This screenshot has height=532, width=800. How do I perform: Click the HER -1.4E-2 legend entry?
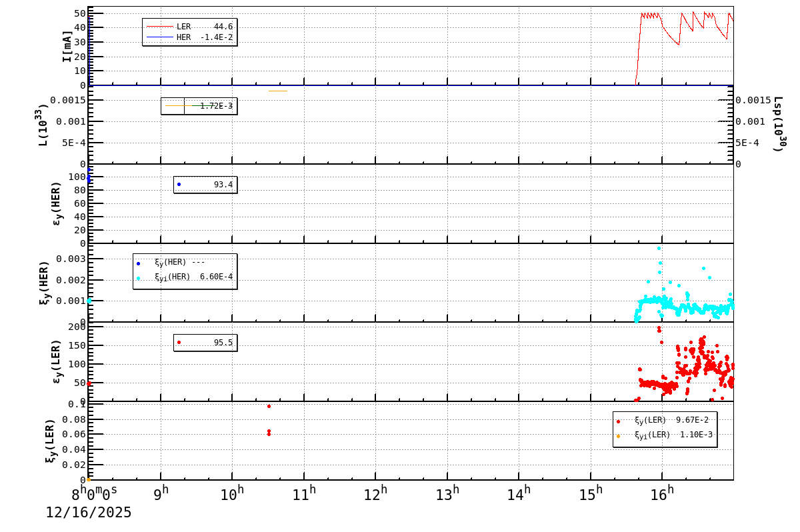click(x=189, y=37)
